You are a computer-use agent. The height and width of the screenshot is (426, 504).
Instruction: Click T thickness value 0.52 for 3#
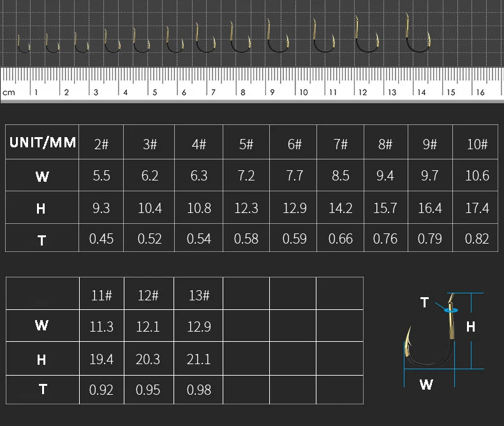150,239
